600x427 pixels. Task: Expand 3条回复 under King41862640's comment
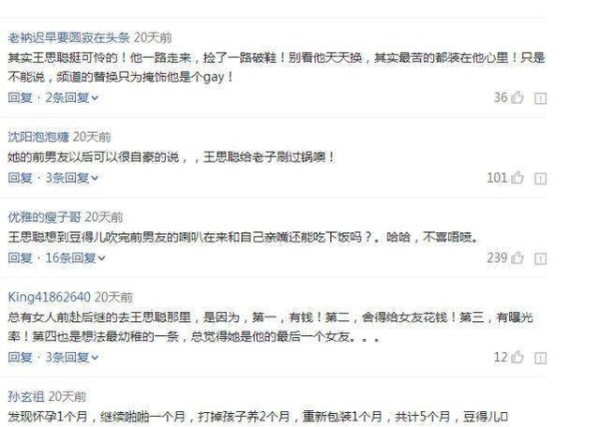click(x=72, y=358)
